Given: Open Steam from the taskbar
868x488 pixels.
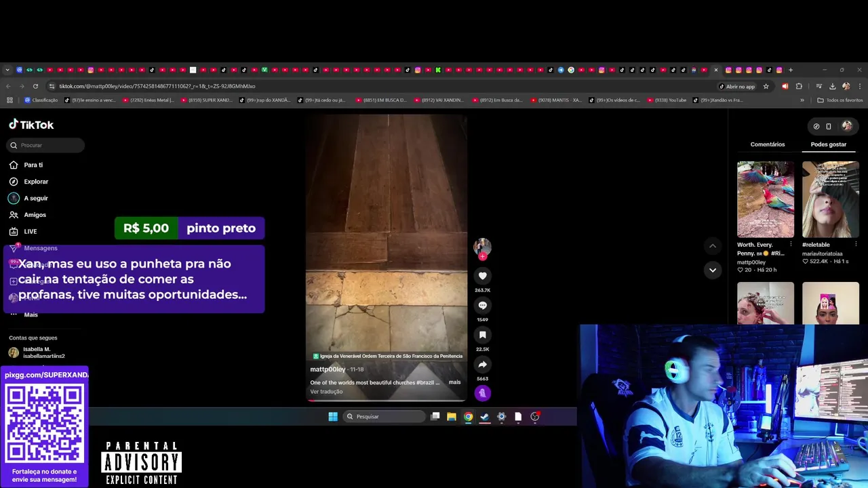Looking at the screenshot, I should (x=485, y=417).
